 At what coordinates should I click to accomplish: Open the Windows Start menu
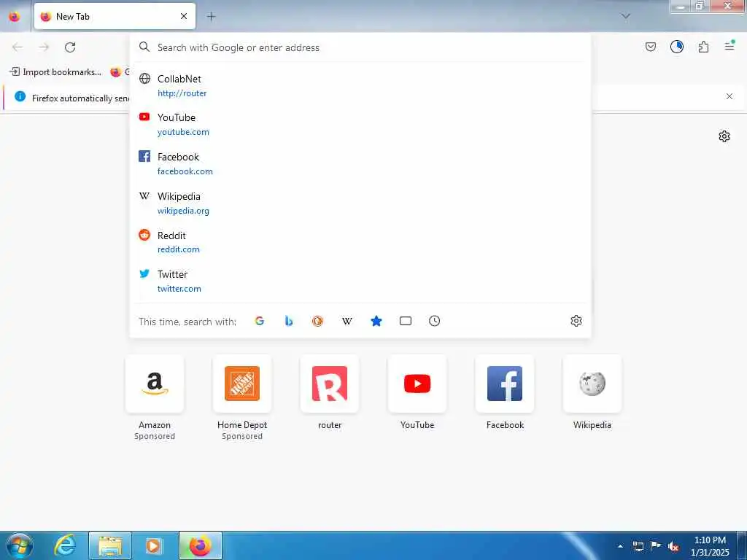tap(20, 545)
